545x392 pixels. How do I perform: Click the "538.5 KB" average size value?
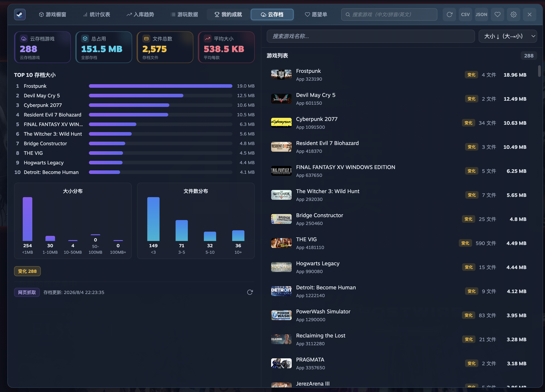coord(224,49)
